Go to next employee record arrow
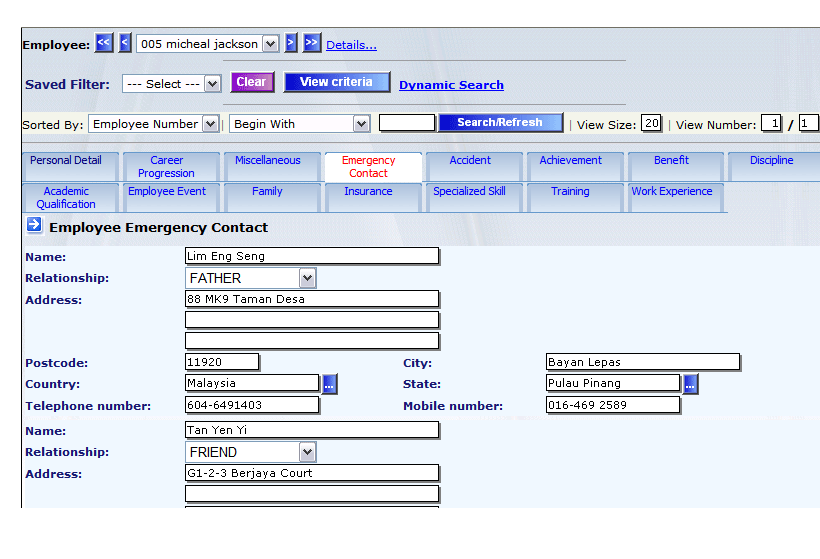Viewport: 820px width, 559px height. coord(291,43)
